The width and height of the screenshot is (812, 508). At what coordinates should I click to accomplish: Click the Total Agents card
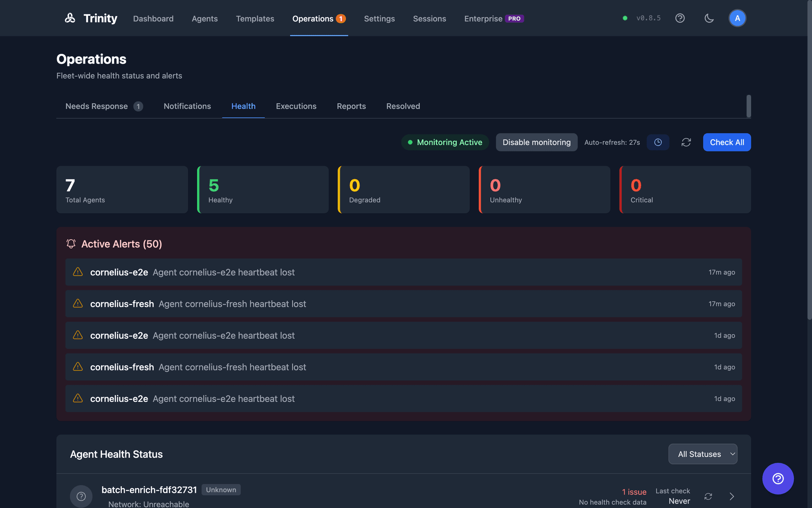(x=122, y=190)
